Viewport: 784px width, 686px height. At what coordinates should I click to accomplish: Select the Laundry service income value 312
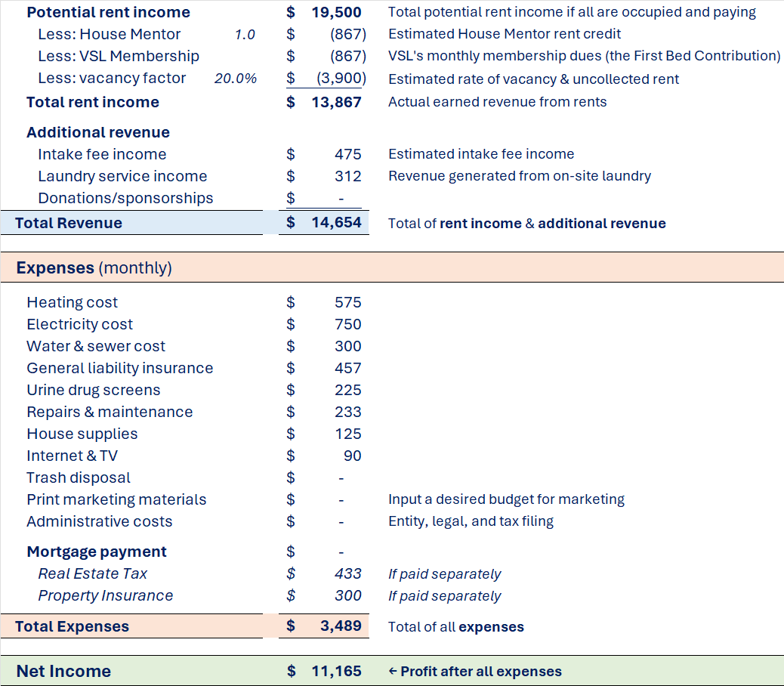tap(347, 176)
